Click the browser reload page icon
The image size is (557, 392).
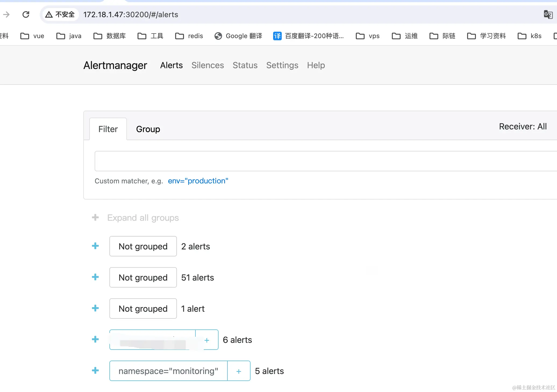click(x=26, y=14)
